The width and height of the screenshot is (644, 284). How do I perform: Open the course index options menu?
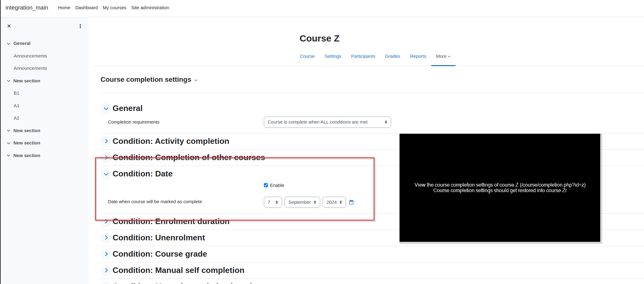pyautogui.click(x=80, y=26)
